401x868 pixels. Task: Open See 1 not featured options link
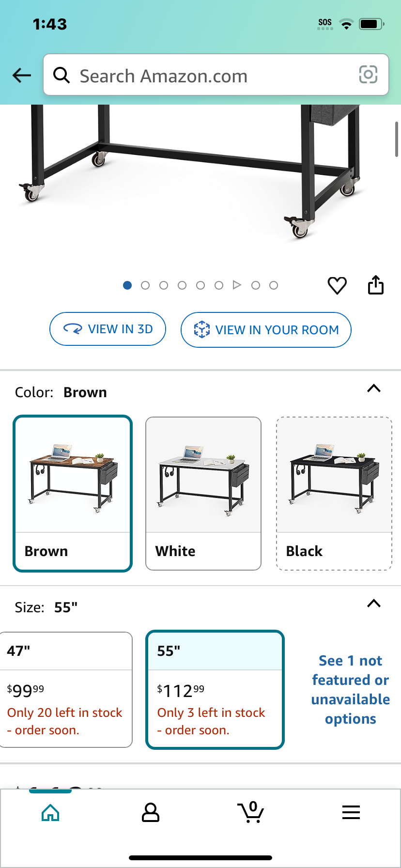click(x=351, y=690)
